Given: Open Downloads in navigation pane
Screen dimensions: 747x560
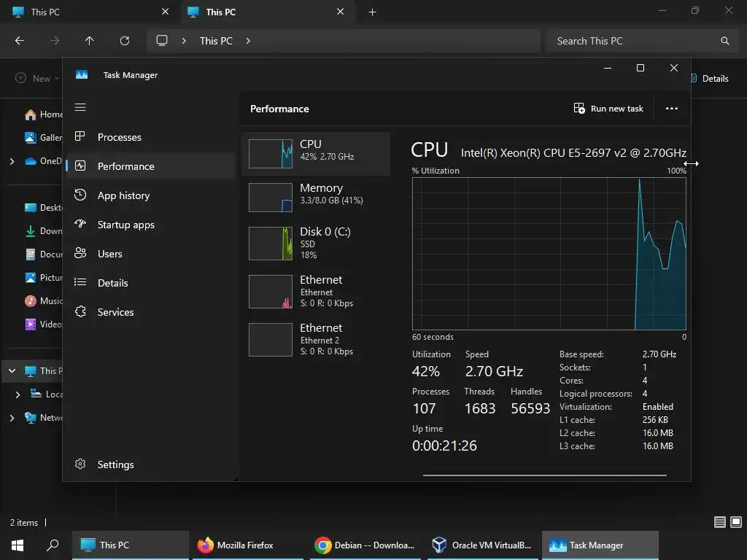Looking at the screenshot, I should [43, 231].
